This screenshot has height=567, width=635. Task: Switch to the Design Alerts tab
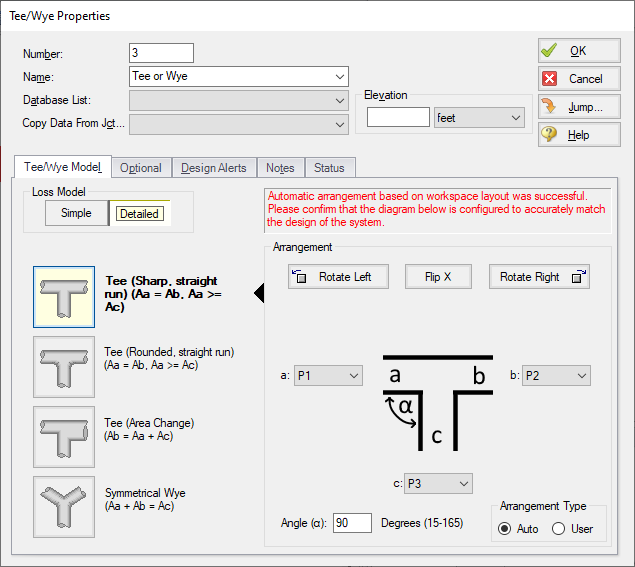click(x=214, y=168)
